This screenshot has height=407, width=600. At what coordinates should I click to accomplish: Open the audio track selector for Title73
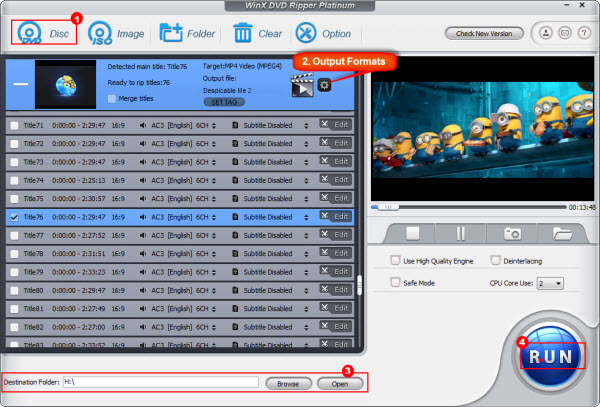[x=214, y=162]
